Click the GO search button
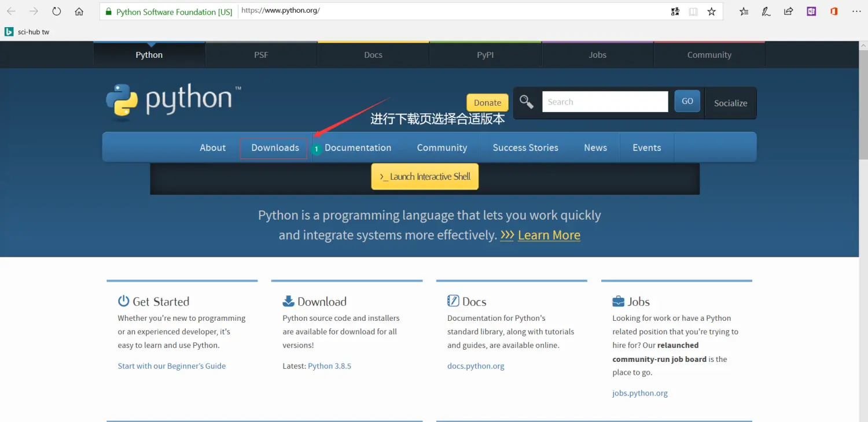The height and width of the screenshot is (422, 868). coord(687,101)
